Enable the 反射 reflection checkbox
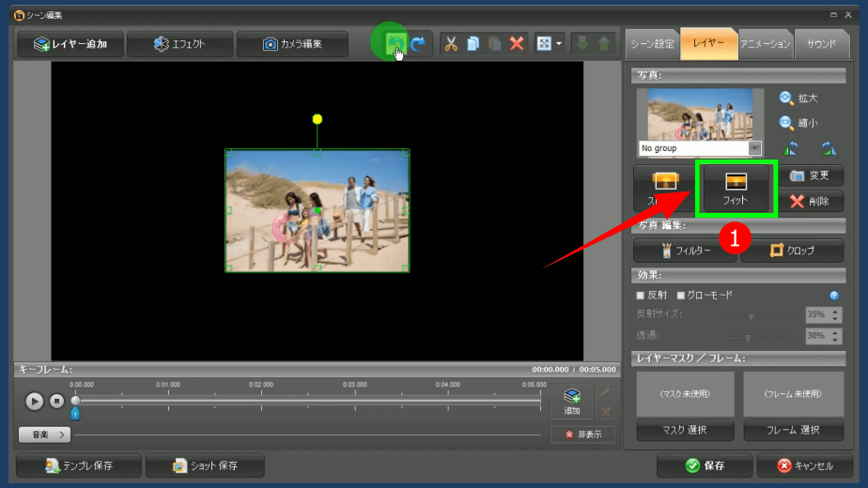The height and width of the screenshot is (488, 868). pyautogui.click(x=641, y=296)
